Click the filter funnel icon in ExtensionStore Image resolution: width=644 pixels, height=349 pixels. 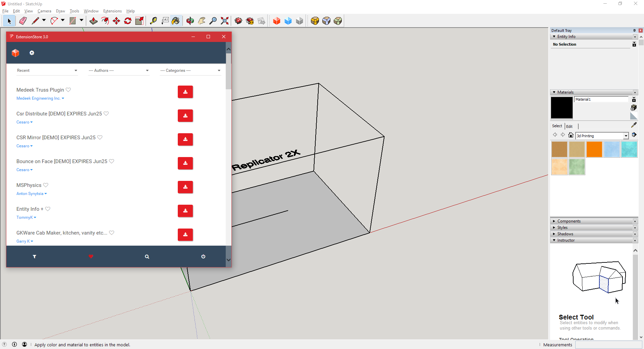click(x=34, y=257)
